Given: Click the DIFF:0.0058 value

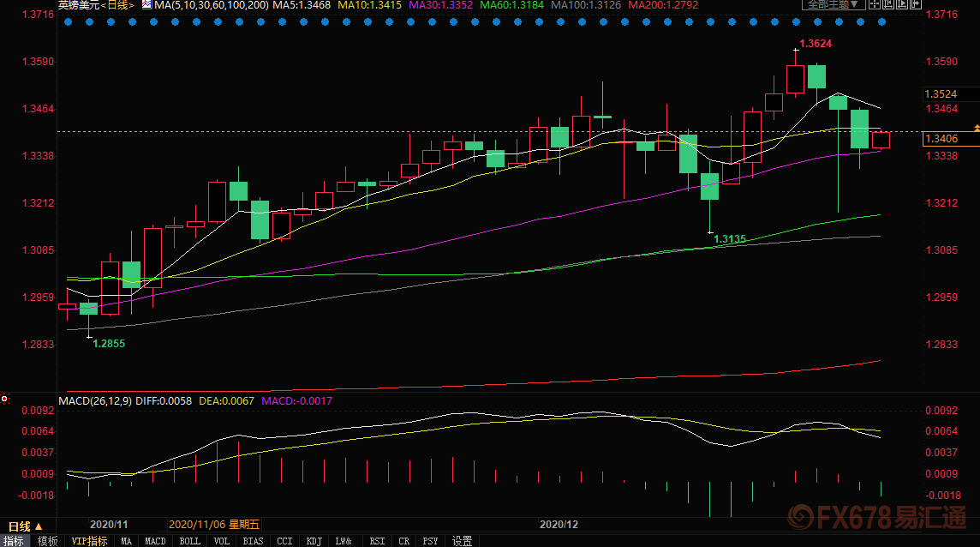Looking at the screenshot, I should click(164, 401).
